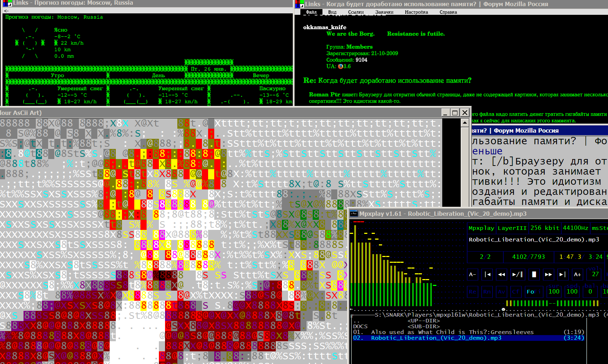Click the 'День' forecast column header

pos(159,75)
